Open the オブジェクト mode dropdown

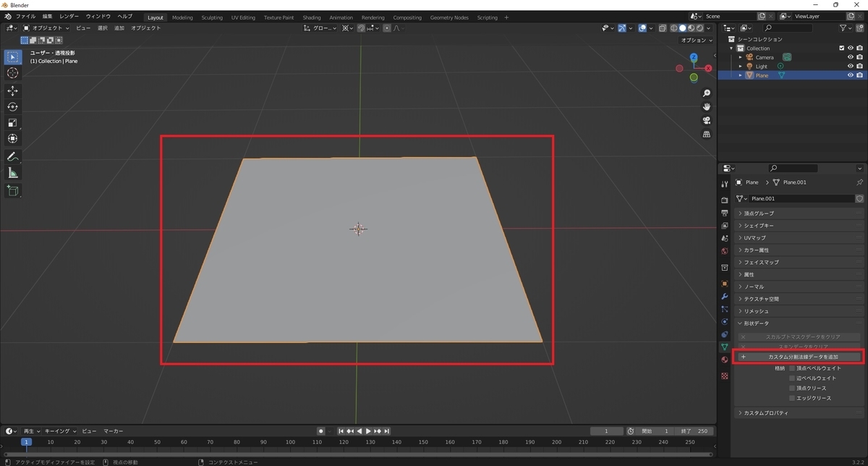click(x=46, y=28)
